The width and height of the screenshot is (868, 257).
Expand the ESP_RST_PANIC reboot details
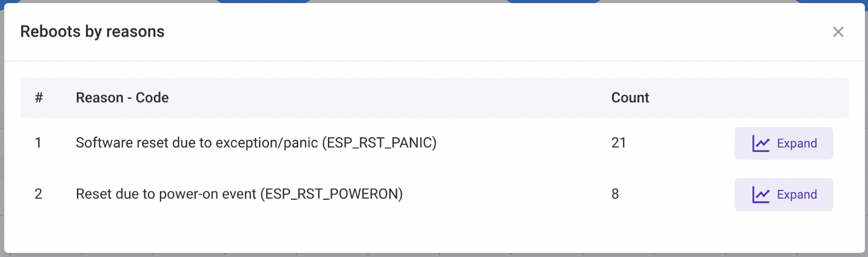coord(784,144)
